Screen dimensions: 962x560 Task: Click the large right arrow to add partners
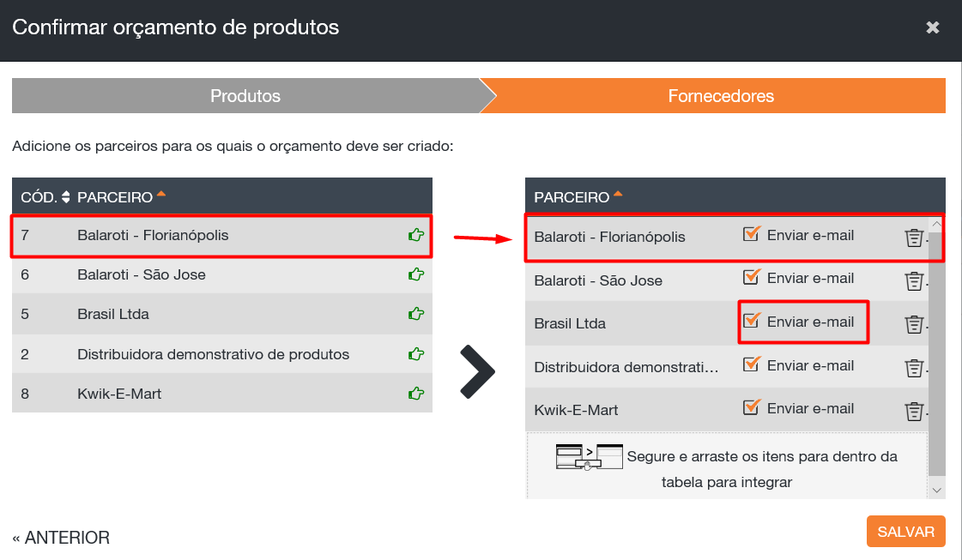tap(477, 371)
